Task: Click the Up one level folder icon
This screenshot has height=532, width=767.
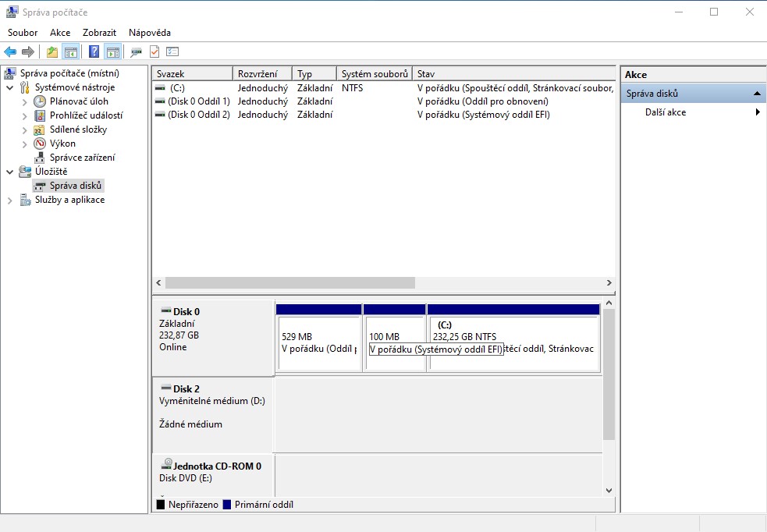Action: [x=51, y=51]
